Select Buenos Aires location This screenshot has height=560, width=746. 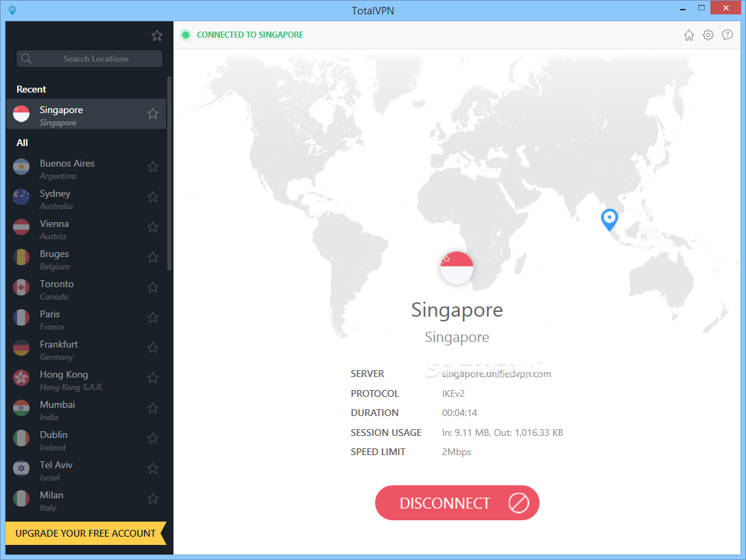[x=86, y=169]
